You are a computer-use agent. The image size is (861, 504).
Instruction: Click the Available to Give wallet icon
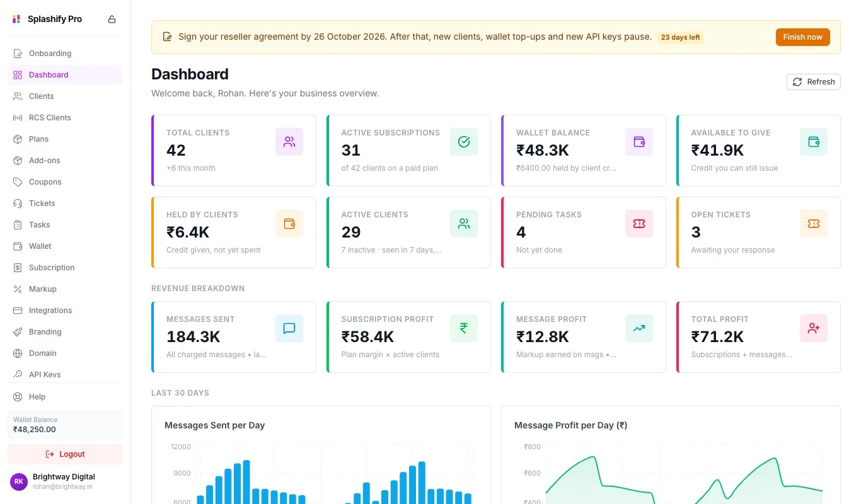pyautogui.click(x=814, y=142)
